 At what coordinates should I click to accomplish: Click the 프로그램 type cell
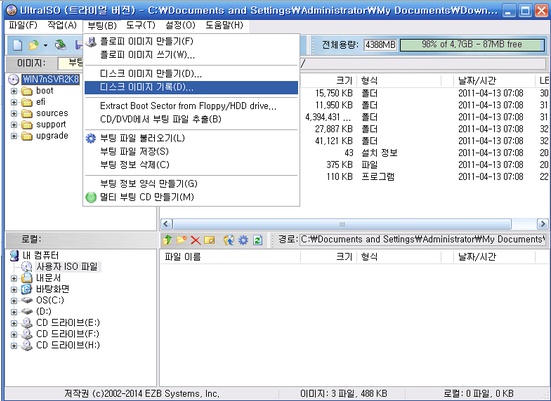point(378,176)
